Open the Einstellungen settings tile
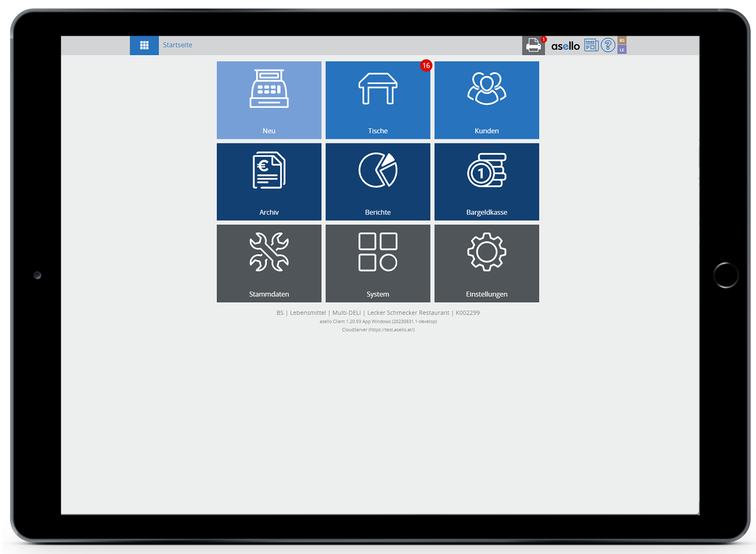This screenshot has height=554, width=756. click(487, 263)
